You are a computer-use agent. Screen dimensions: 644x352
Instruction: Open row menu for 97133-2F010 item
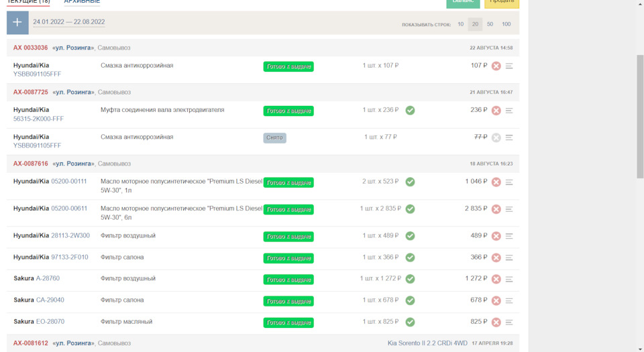[x=509, y=257]
